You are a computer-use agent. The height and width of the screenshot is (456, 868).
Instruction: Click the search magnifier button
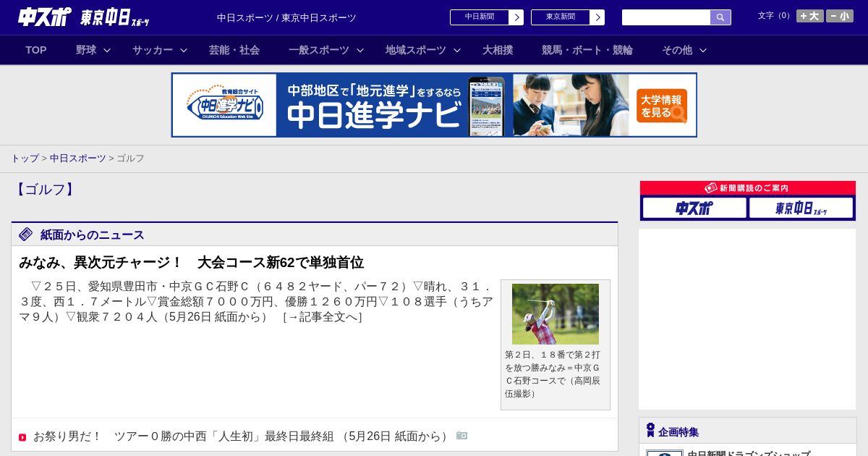pos(720,17)
